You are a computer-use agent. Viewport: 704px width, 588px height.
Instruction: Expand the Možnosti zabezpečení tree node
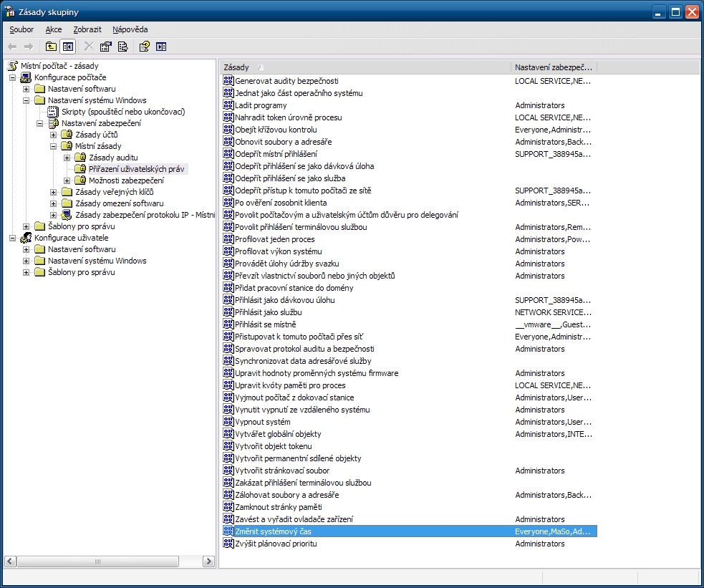coord(67,180)
